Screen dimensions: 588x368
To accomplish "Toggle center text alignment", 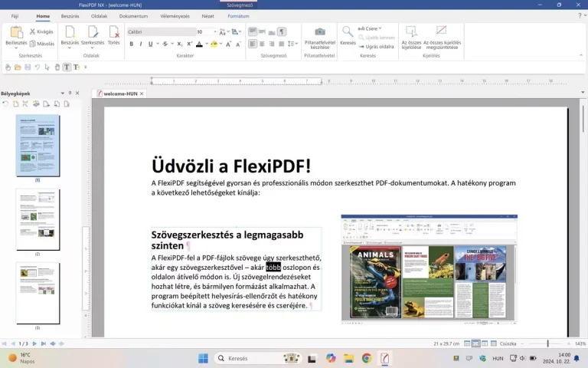I will (x=262, y=44).
